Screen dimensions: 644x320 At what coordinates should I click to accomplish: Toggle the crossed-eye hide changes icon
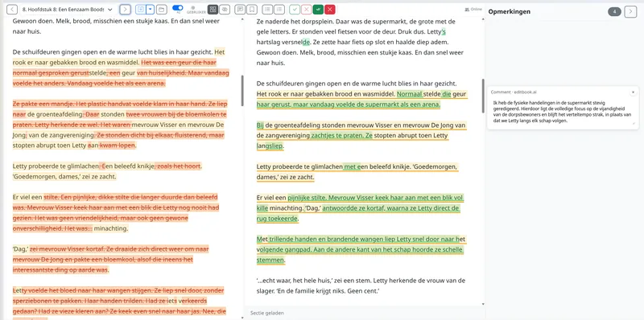point(224,9)
